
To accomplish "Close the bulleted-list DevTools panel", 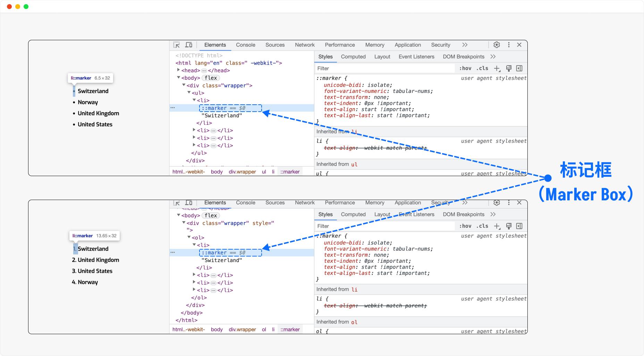I will pos(519,45).
